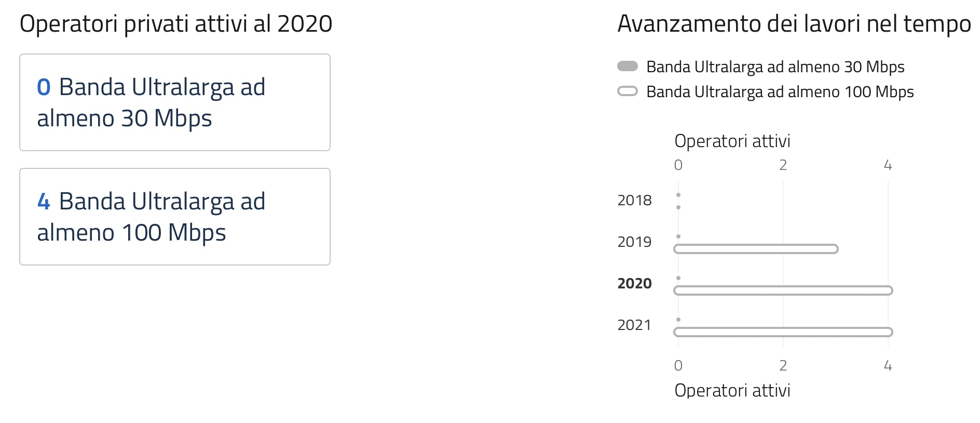
Task: Click the 2020 data dot for 30 Mbps
Action: click(678, 278)
